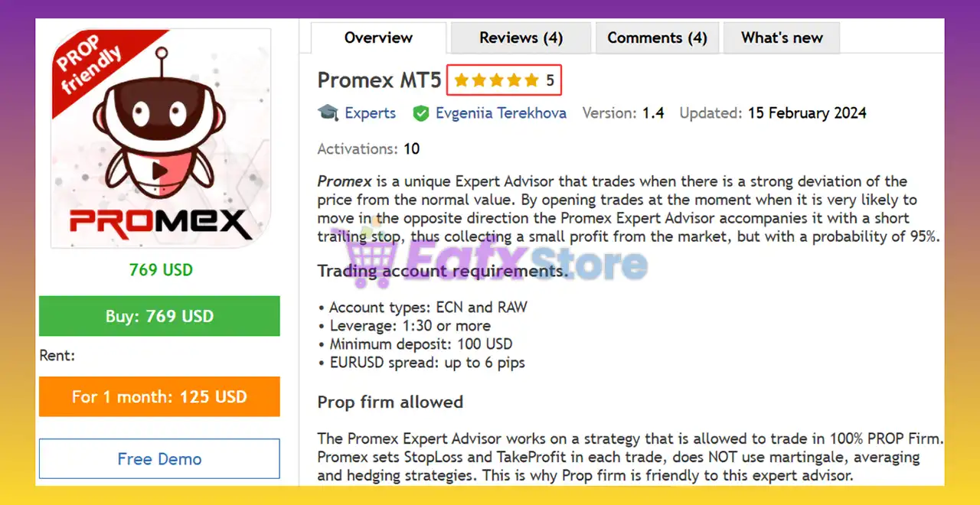Open the Experts category link
Screen dimensions: 980x505
pos(371,112)
